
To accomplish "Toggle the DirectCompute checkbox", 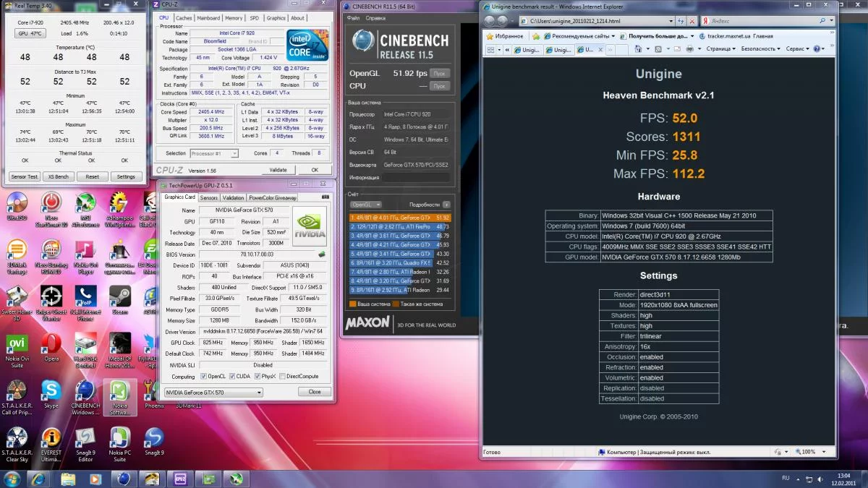I will [x=283, y=377].
